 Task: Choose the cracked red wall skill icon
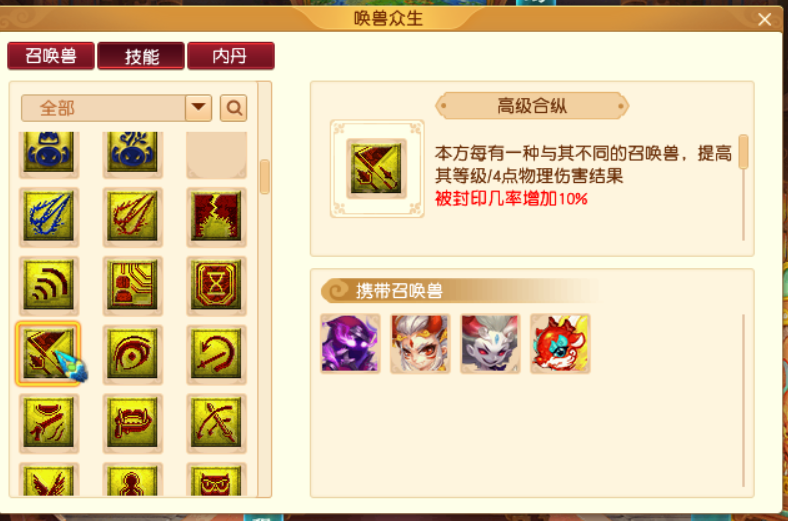[217, 217]
